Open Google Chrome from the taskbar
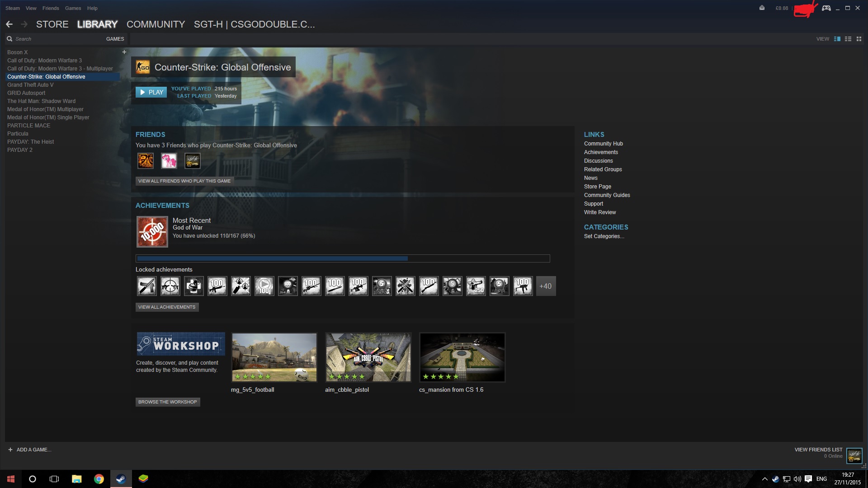Screen dimensions: 868x488 pos(99,479)
